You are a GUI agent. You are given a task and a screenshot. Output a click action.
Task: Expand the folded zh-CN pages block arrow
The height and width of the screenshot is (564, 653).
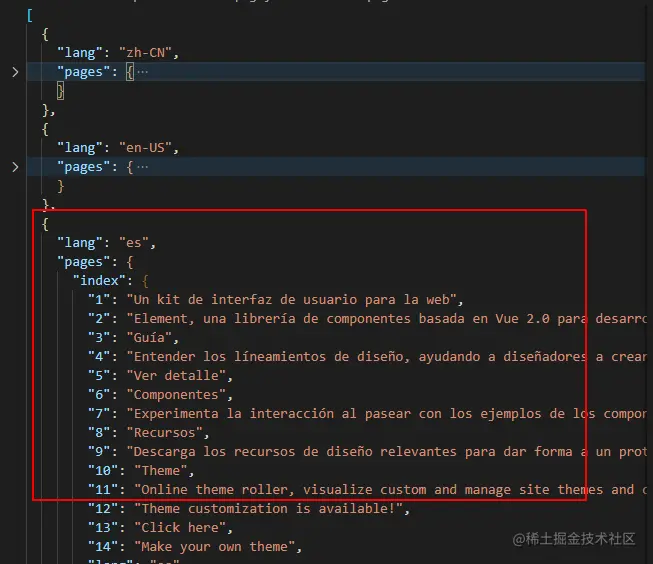15,72
